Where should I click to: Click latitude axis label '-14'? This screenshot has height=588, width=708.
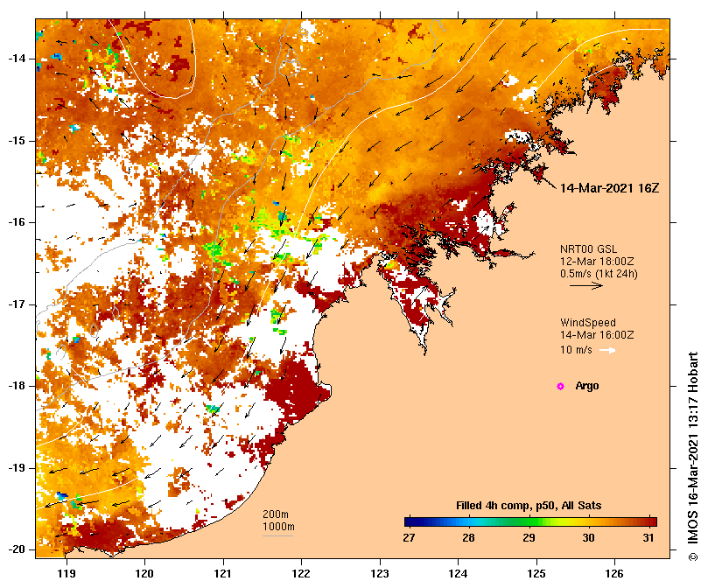(x=17, y=59)
